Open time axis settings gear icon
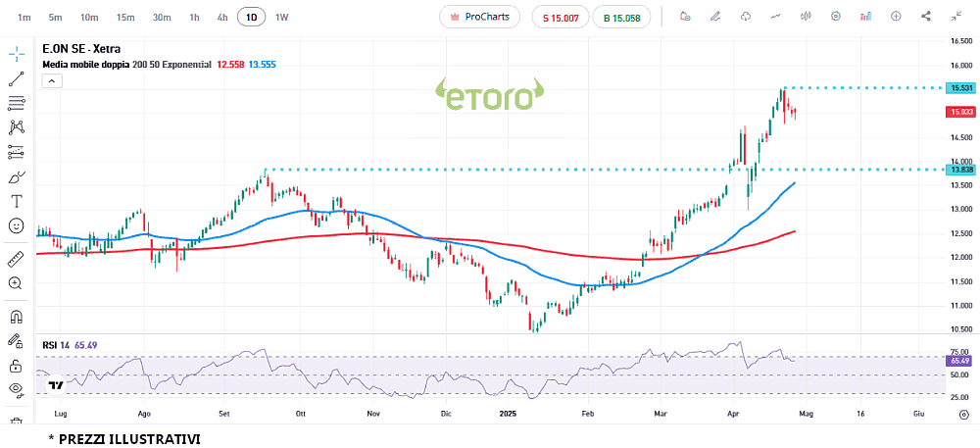Image resolution: width=980 pixels, height=448 pixels. (963, 414)
